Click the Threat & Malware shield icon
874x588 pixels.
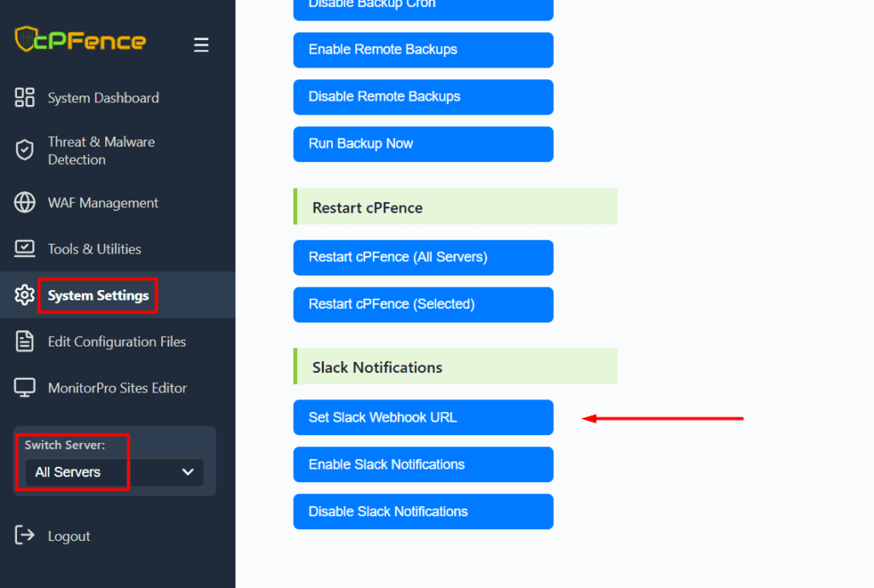click(25, 150)
